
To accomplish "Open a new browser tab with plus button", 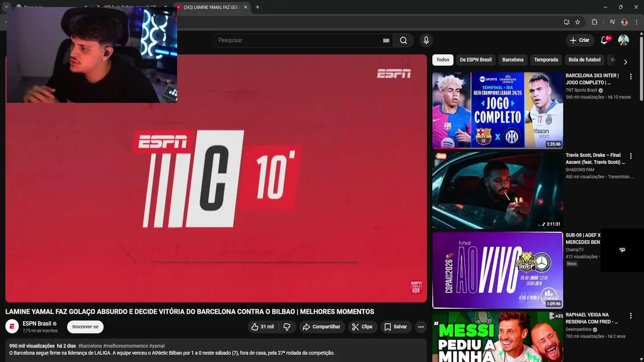I will click(258, 7).
